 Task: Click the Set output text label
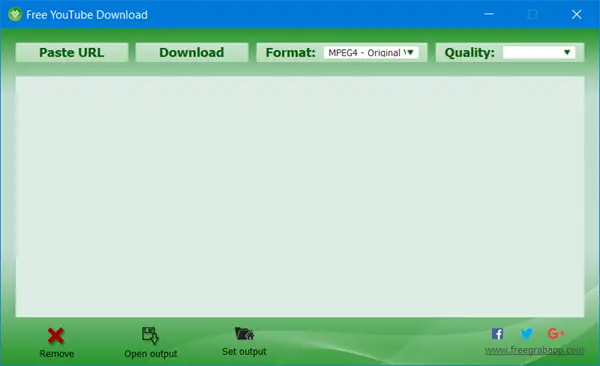tap(244, 351)
